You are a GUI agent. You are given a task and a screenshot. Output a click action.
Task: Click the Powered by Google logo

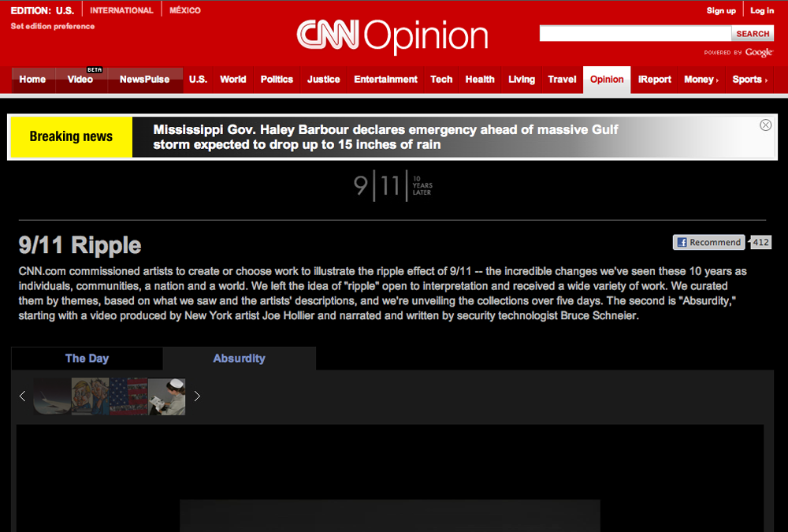coord(738,52)
